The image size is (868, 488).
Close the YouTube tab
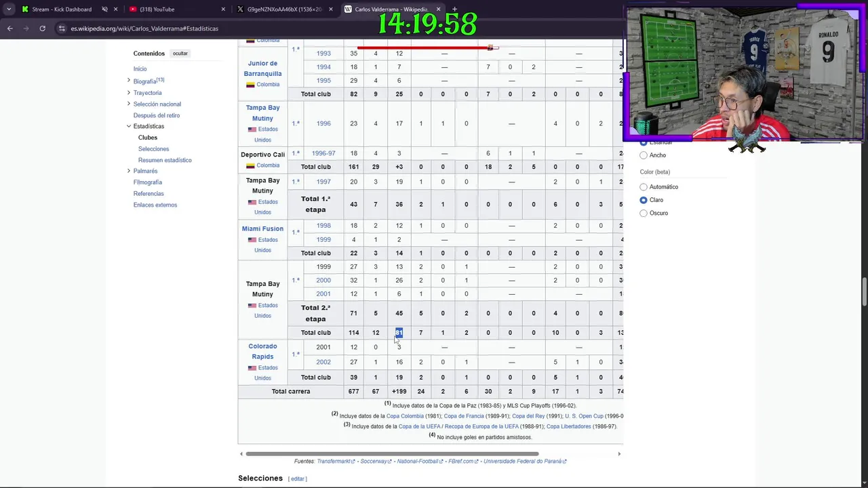pos(223,9)
